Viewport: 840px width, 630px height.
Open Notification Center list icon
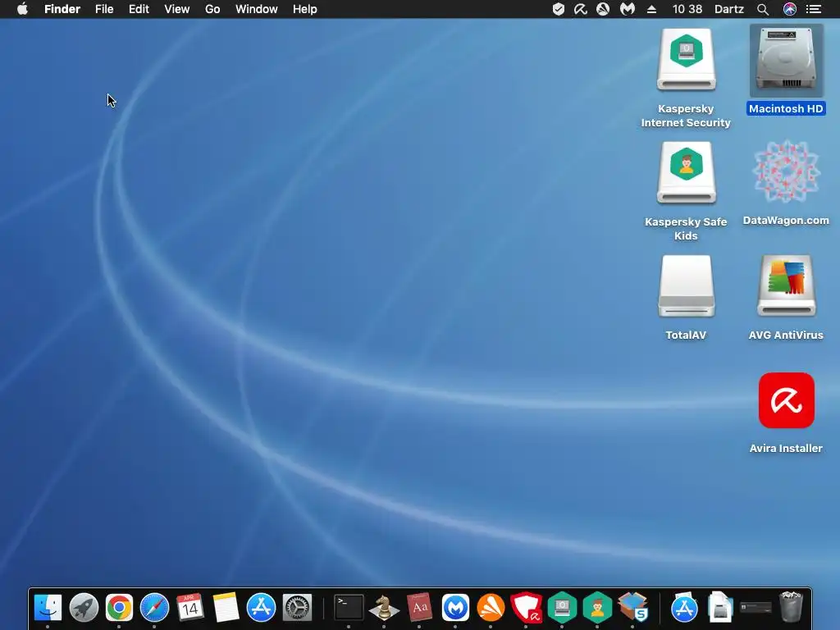[x=814, y=9]
